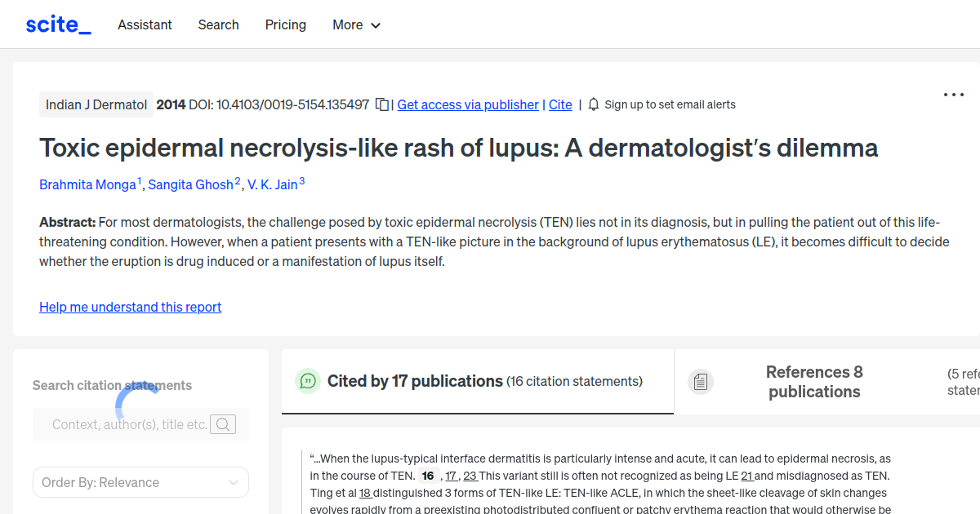
Task: Click the bell icon for email alerts
Action: 594,104
